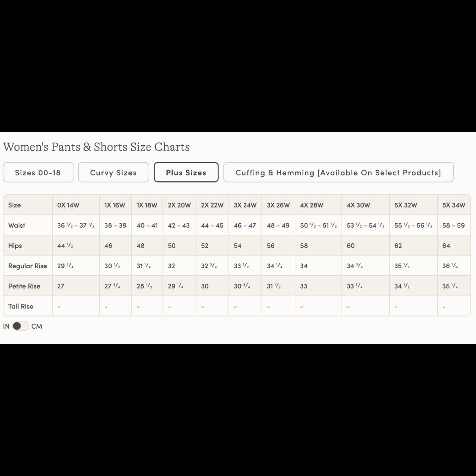Click the Size header cell
The image size is (476, 476).
tap(14, 205)
